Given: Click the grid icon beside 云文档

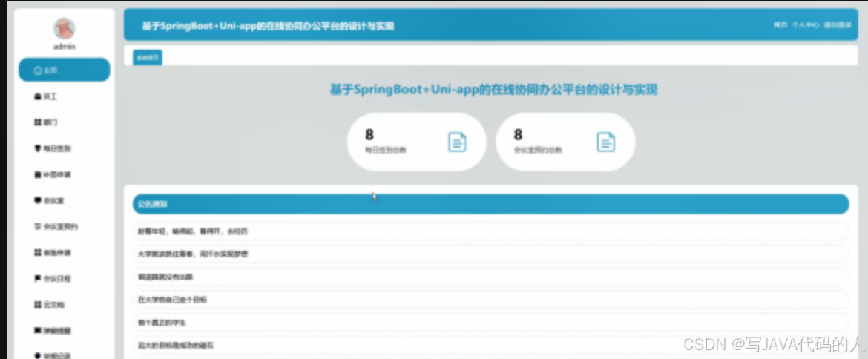Looking at the screenshot, I should (x=38, y=304).
